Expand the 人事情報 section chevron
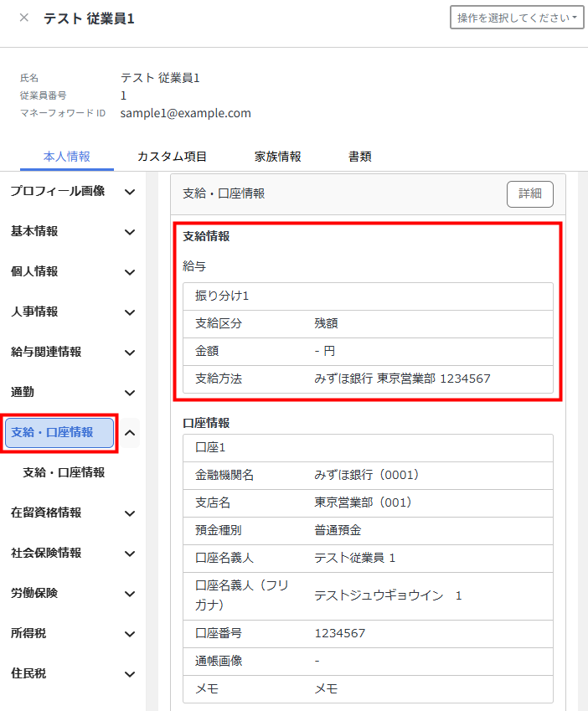This screenshot has height=711, width=588. click(130, 312)
